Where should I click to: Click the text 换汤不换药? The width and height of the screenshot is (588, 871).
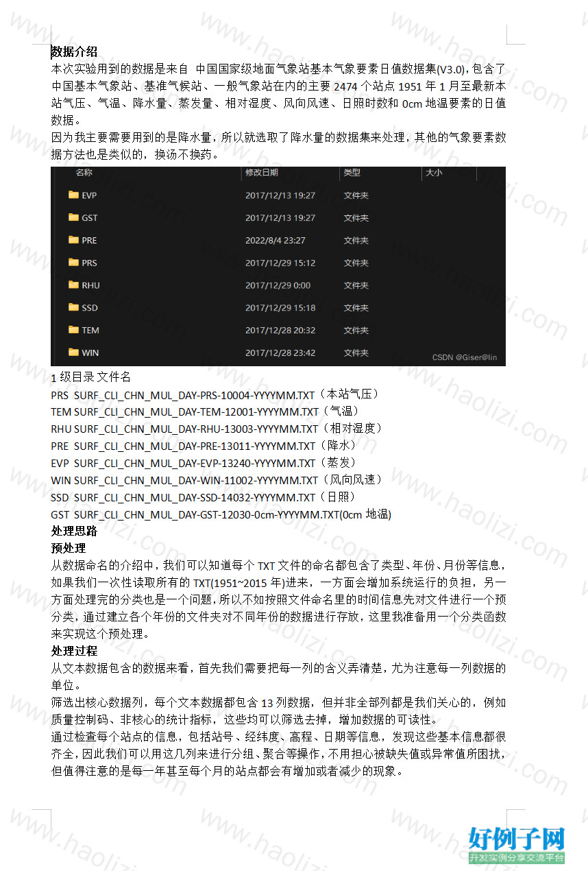click(x=185, y=154)
